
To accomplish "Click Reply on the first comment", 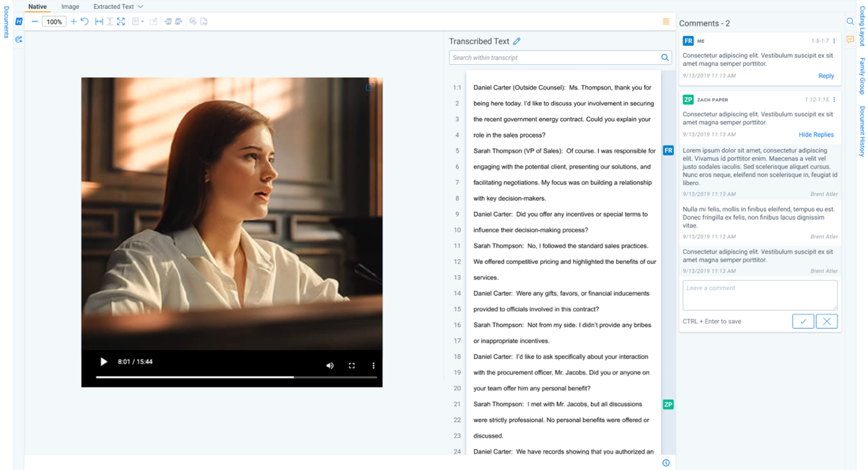I will click(826, 76).
